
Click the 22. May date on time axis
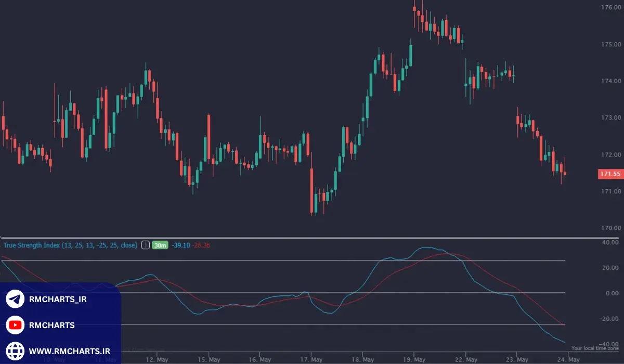465,359
